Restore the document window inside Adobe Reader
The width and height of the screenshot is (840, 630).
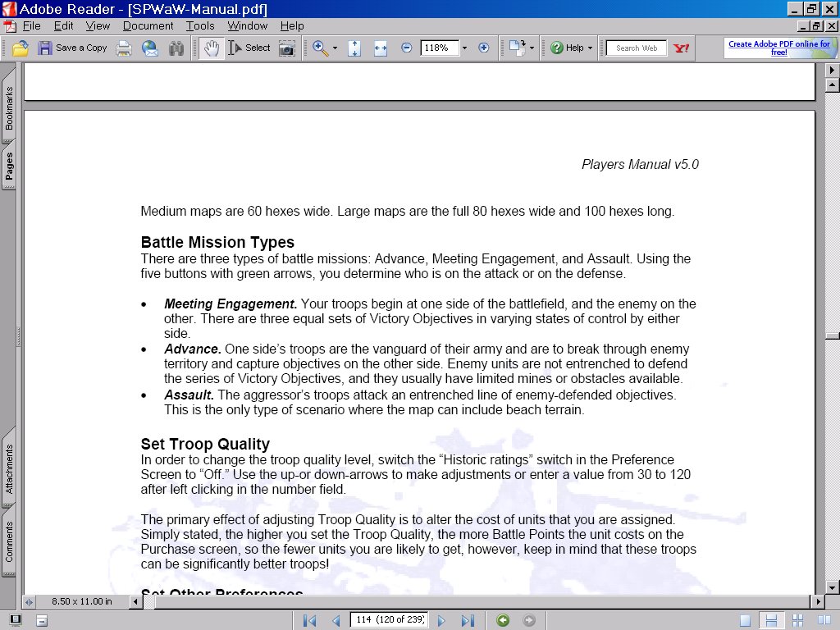tap(816, 25)
